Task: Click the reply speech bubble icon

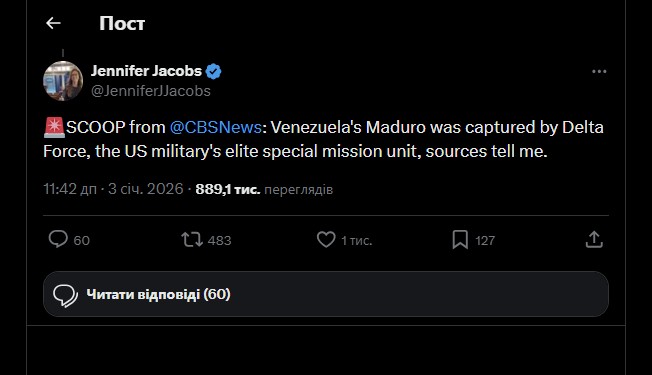Action: point(58,239)
